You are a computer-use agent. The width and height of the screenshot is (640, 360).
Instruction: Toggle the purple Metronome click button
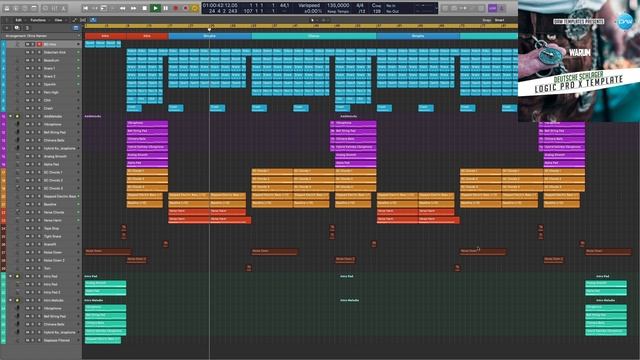(502, 8)
